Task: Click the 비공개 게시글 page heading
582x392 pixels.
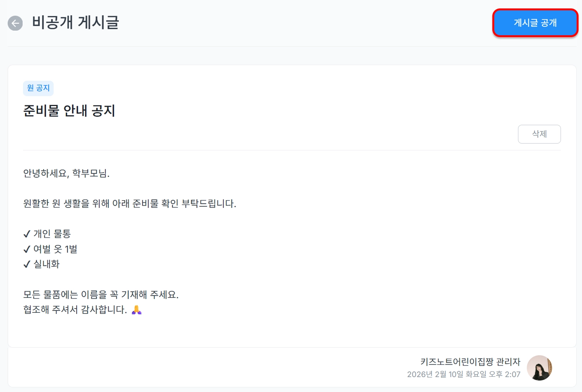Action: click(x=75, y=23)
